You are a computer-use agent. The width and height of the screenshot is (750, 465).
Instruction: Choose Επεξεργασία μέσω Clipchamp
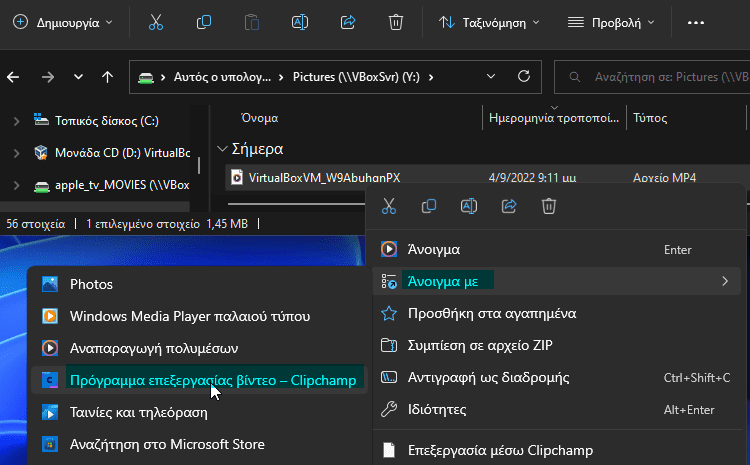pos(556,451)
